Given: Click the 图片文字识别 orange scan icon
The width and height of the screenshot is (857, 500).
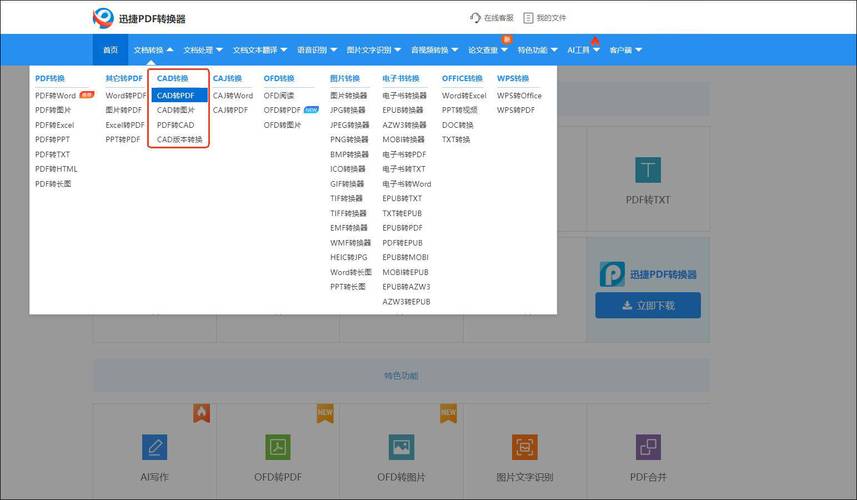Looking at the screenshot, I should (525, 447).
